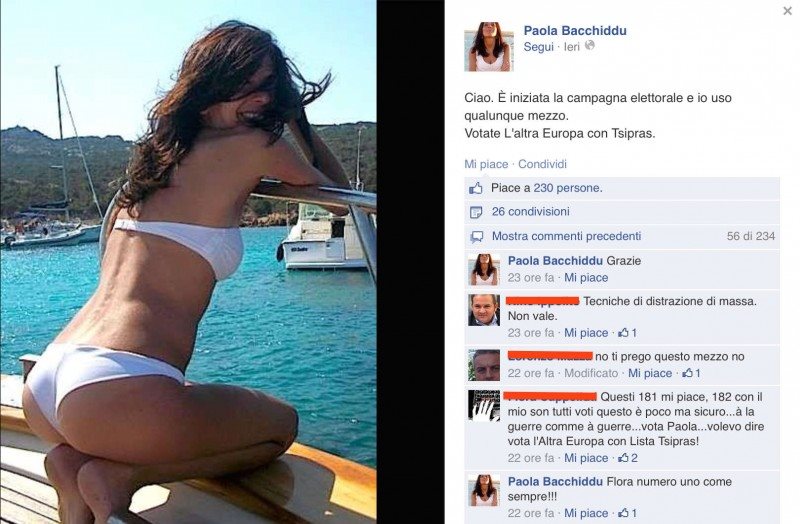Image resolution: width=800 pixels, height=524 pixels.
Task: Click the like count icon on the no ti prego comment
Action: [x=691, y=373]
